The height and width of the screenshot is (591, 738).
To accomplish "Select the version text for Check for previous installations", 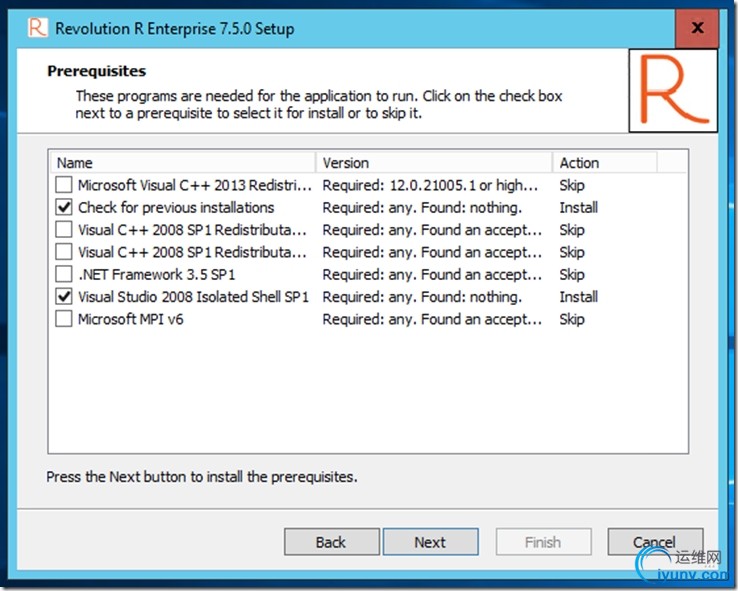I will pos(422,208).
